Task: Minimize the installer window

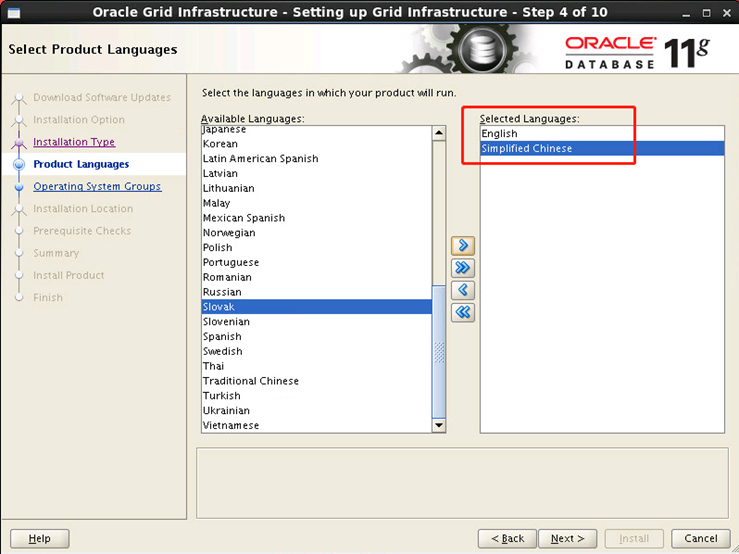Action: tap(686, 14)
